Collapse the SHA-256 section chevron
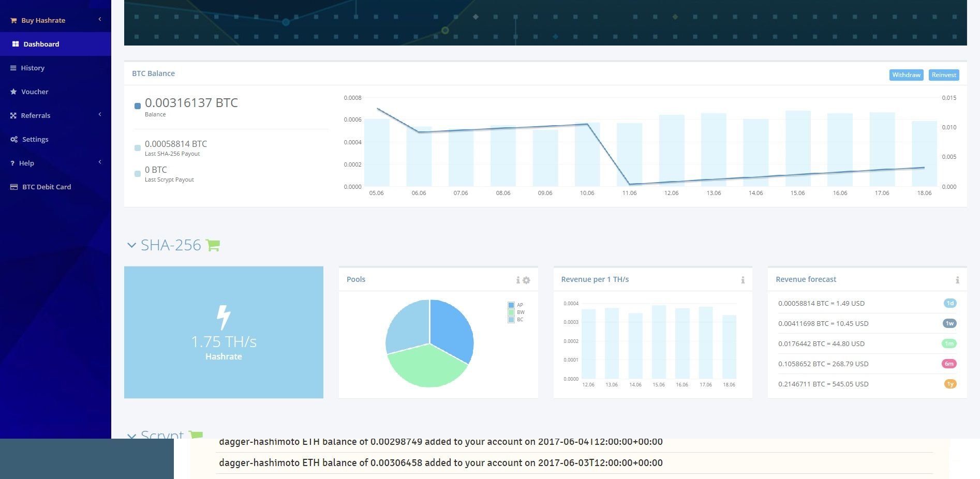This screenshot has width=980, height=479. (131, 245)
